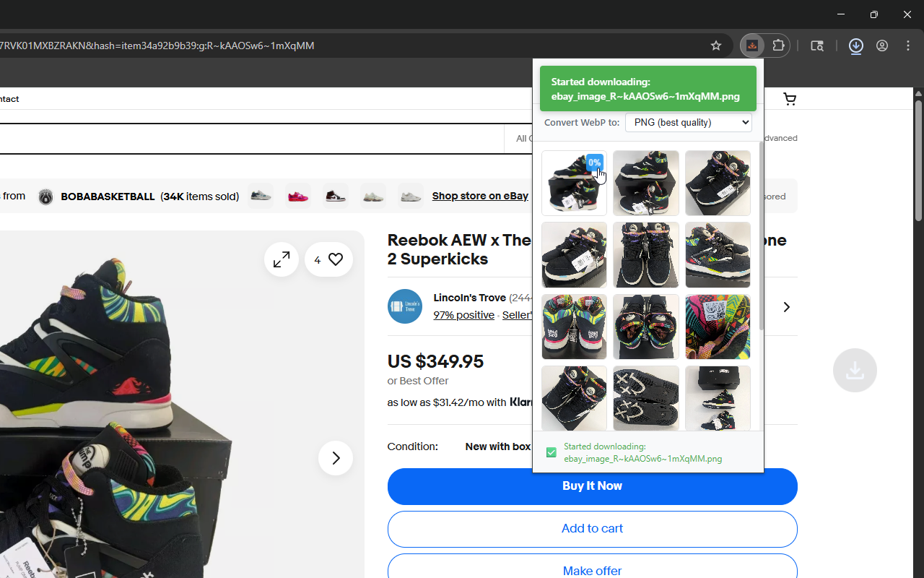Add the item to watchlist with the heart
The image size is (924, 578).
(x=329, y=259)
